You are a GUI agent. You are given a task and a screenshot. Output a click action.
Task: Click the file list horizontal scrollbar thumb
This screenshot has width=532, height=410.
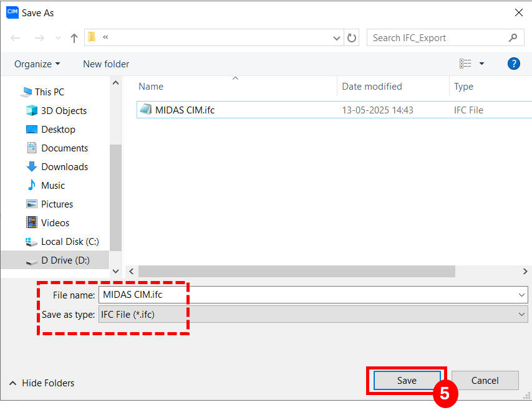297,272
